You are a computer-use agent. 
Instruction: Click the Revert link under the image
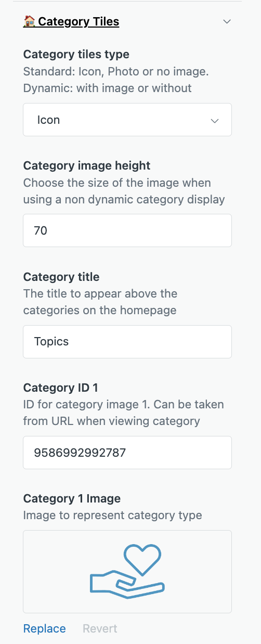point(100,628)
